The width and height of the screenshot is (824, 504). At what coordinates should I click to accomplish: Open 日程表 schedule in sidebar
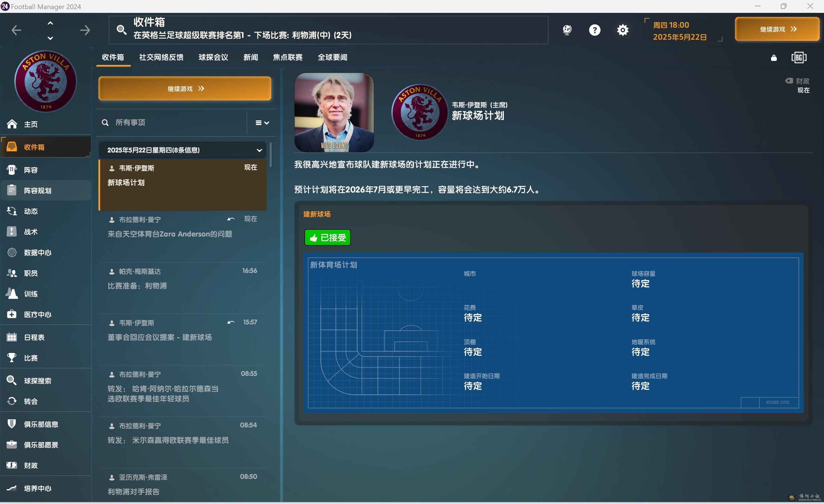pos(45,337)
